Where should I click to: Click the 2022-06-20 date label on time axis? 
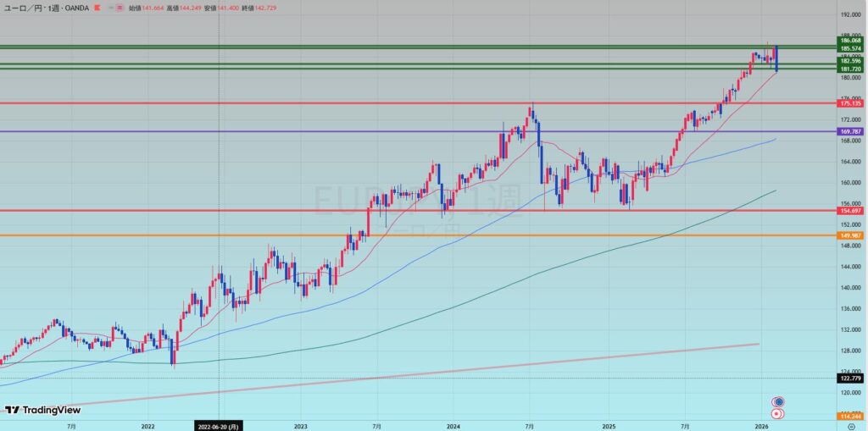[219, 428]
